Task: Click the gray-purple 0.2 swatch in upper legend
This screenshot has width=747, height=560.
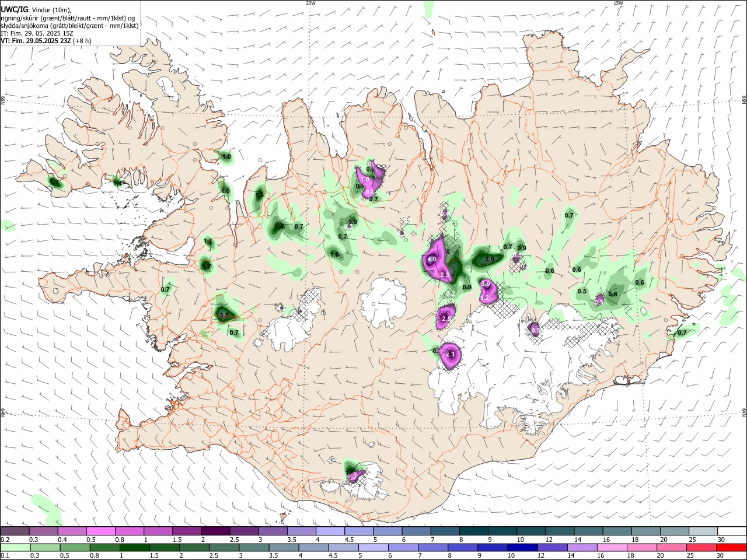Action: point(15,531)
